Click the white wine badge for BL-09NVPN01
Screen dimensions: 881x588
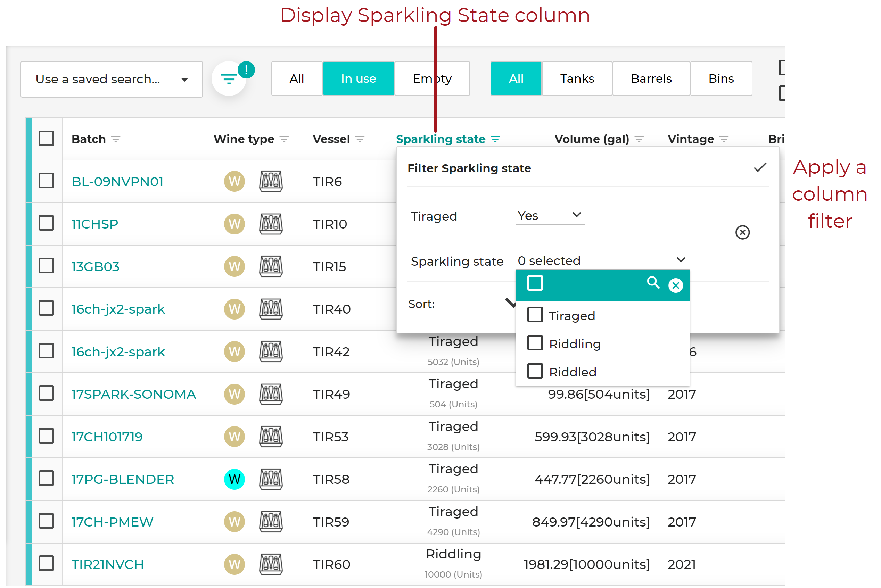point(234,182)
